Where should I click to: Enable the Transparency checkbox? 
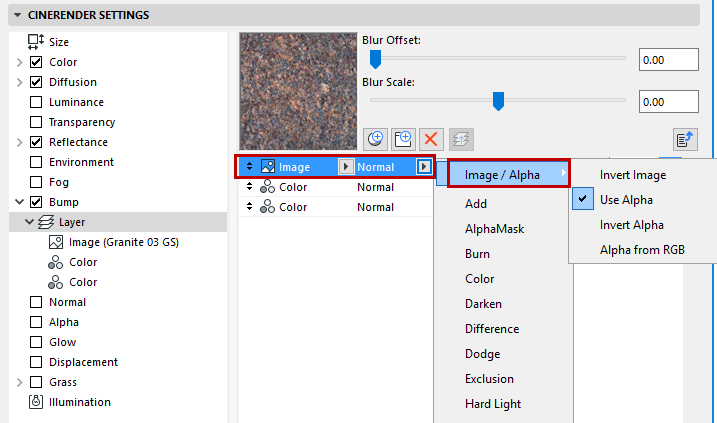pos(36,122)
